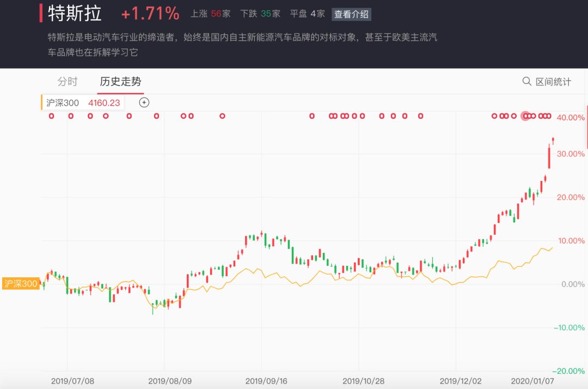Image resolution: width=588 pixels, height=389 pixels.
Task: Click the add comparison plus icon
Action: [144, 102]
